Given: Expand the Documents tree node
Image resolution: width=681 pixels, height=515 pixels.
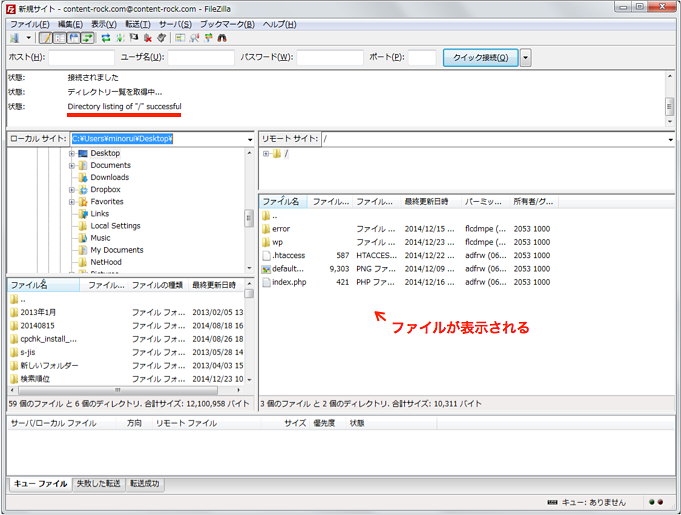Looking at the screenshot, I should [x=72, y=165].
